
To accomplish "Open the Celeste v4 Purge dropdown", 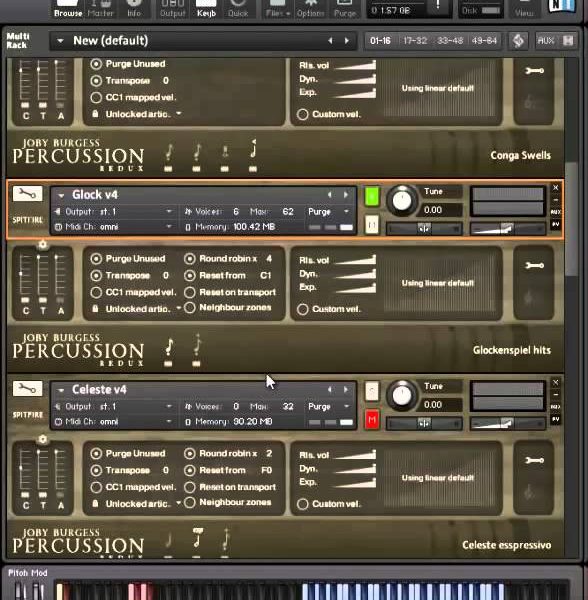I will (329, 406).
